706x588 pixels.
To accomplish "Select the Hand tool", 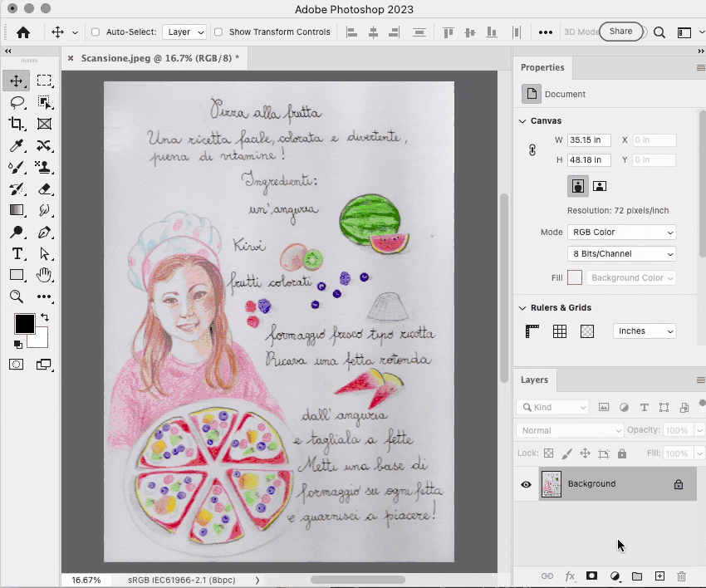I will point(44,275).
